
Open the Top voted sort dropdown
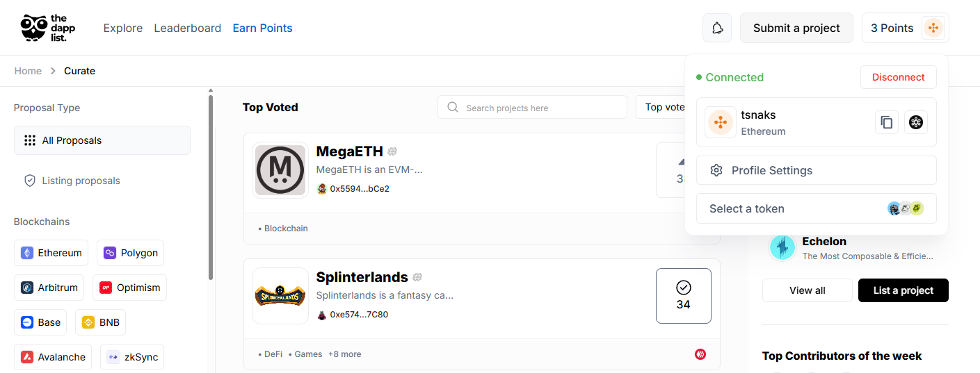[x=661, y=107]
